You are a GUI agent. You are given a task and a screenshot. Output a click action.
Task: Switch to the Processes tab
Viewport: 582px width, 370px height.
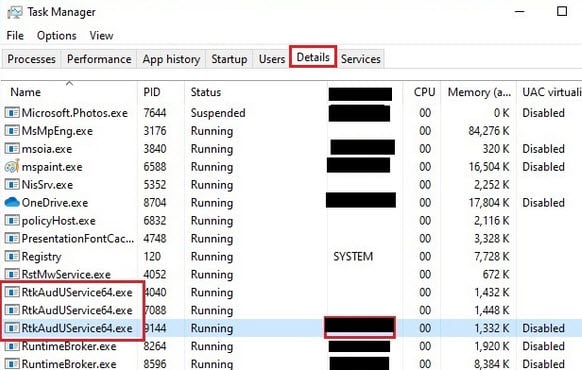tap(32, 59)
